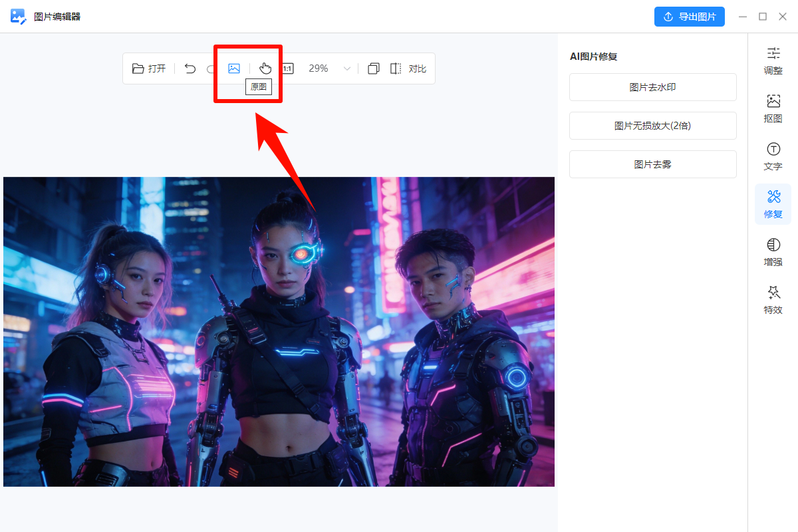Screen dimensions: 798x532
Task: Open the 文字 text tool
Action: pyautogui.click(x=773, y=156)
